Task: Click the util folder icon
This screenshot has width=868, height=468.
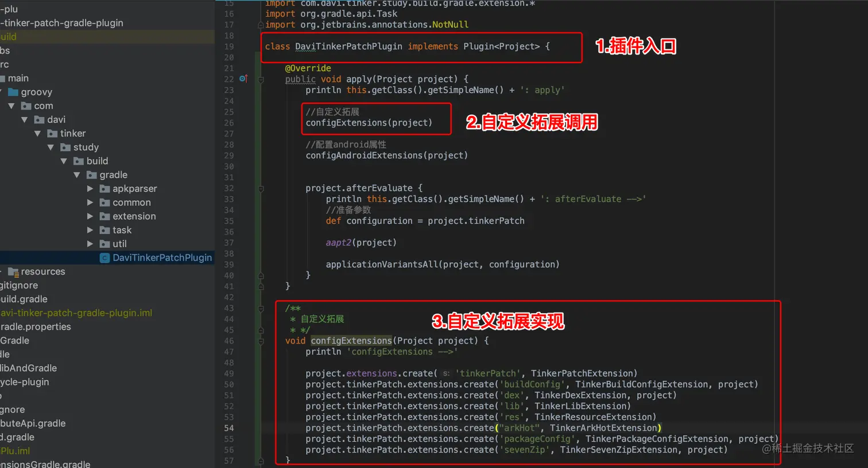Action: tap(104, 244)
